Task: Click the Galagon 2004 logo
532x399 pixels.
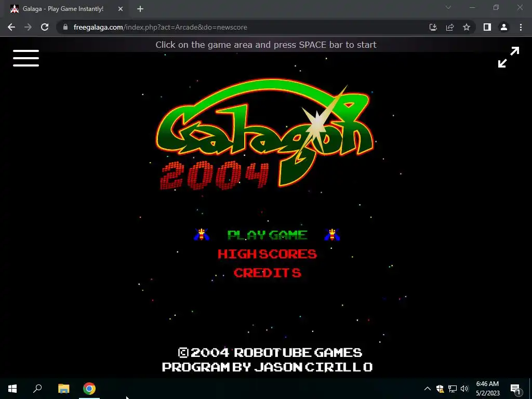Action: coord(264,136)
